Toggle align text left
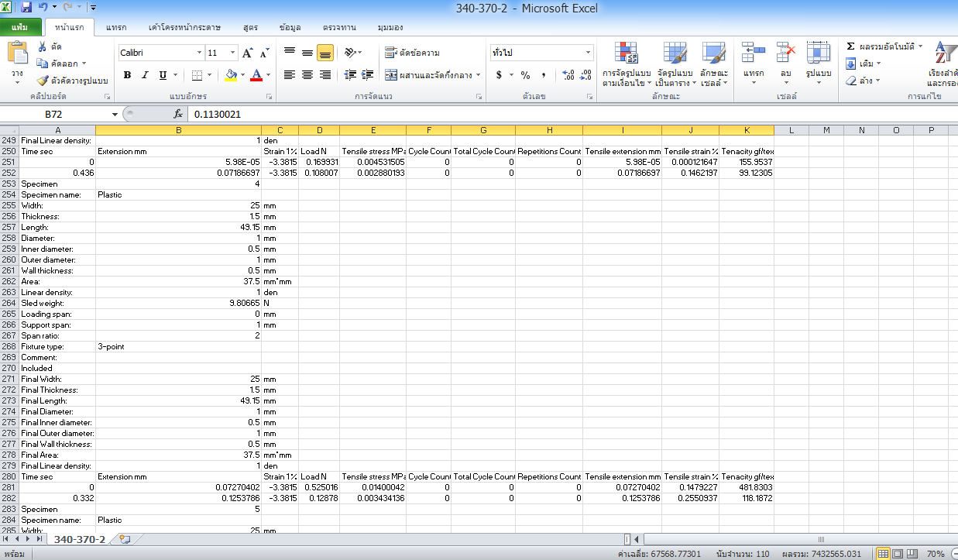This screenshot has height=560, width=958. point(290,75)
